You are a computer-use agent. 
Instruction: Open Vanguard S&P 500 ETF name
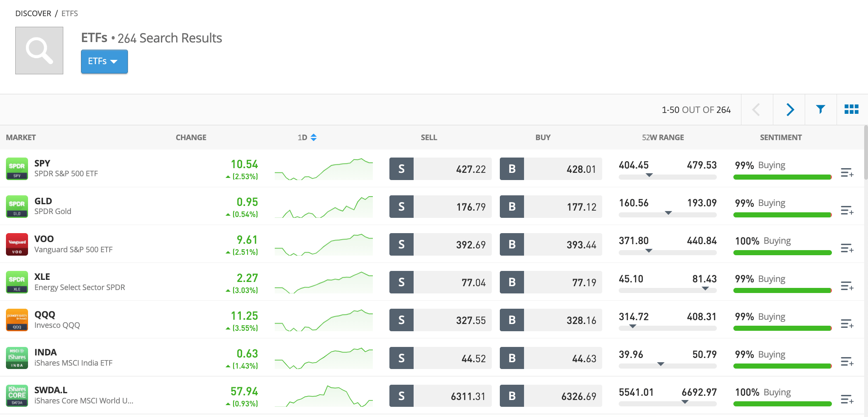pos(73,250)
